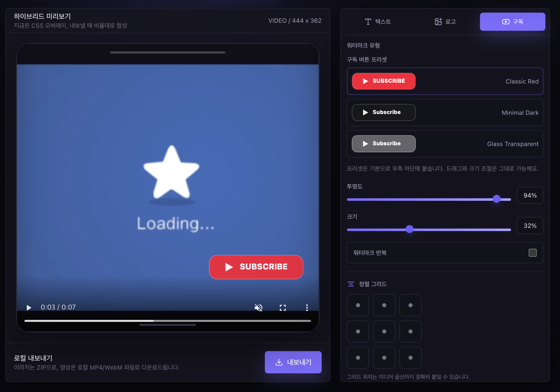Click the 32% size value field
This screenshot has height=392, width=560.
(530, 226)
